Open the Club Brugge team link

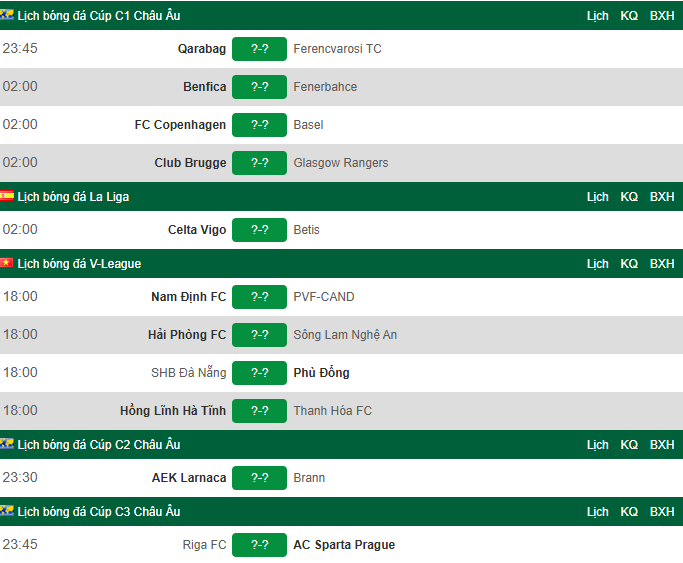(x=190, y=162)
